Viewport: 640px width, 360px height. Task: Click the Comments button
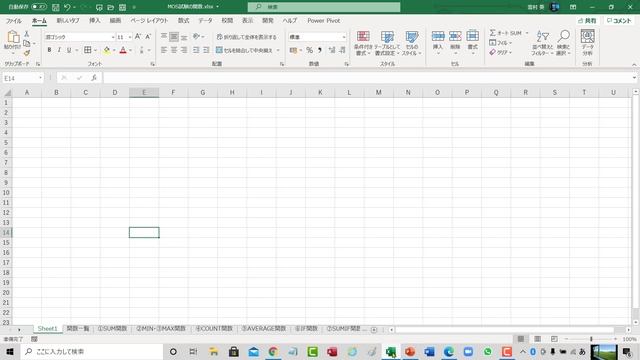(619, 21)
